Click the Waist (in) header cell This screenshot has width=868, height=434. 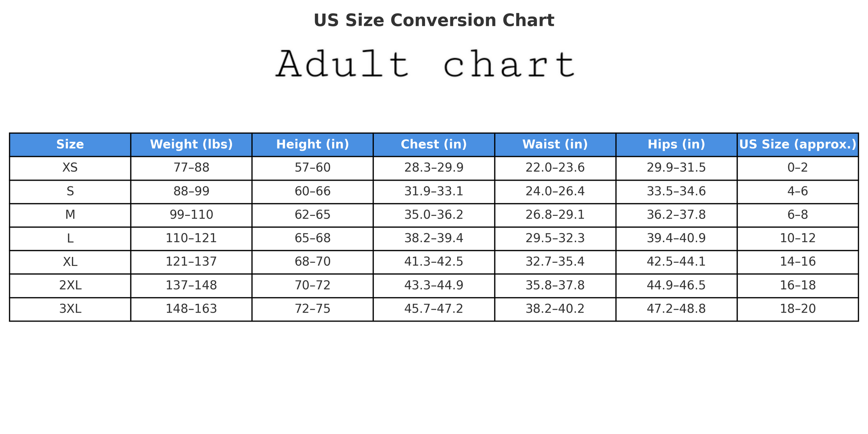point(555,145)
